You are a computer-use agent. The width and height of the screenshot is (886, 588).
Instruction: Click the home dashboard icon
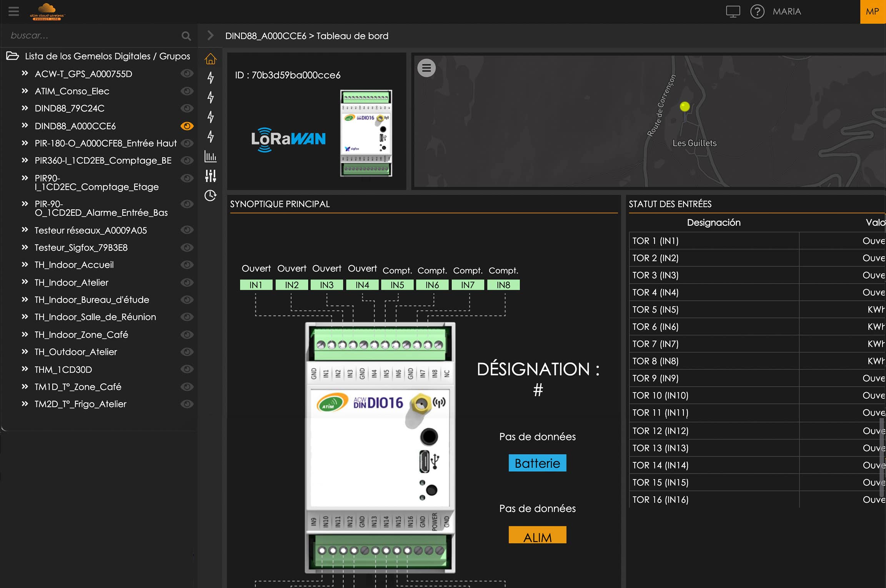click(210, 59)
